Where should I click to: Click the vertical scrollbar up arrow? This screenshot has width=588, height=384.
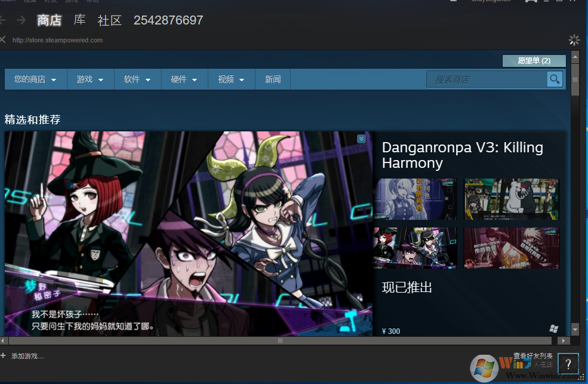point(575,57)
